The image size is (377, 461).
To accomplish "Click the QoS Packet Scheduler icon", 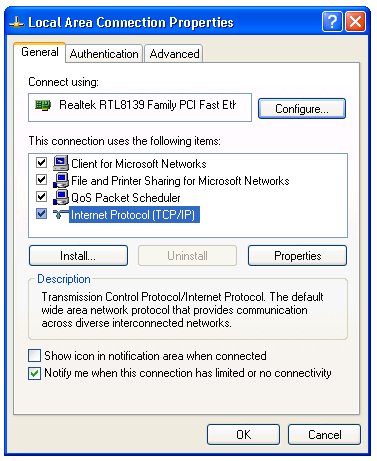I will pyautogui.click(x=61, y=197).
